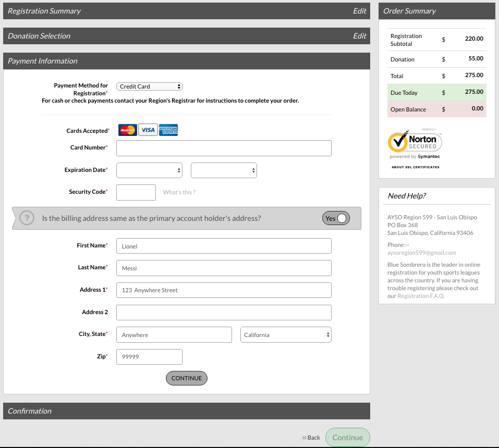Click the Norton Secured seal
Viewport: 499px width, 448px height.
click(415, 143)
